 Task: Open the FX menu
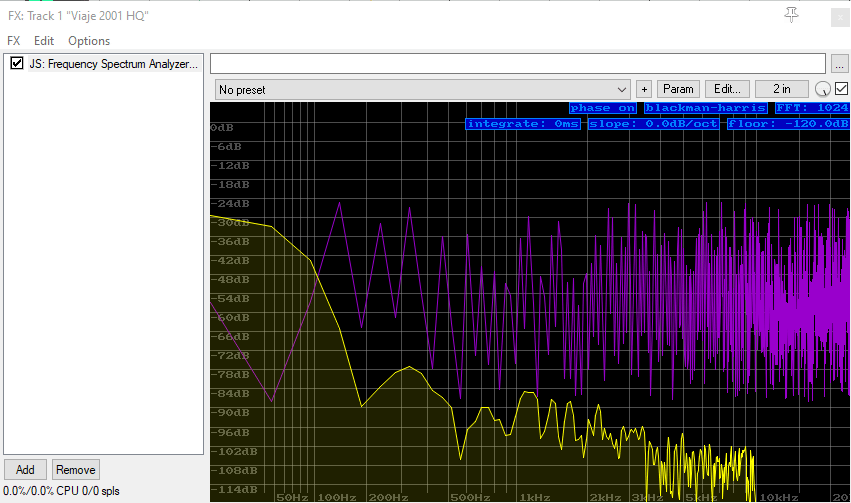[14, 41]
